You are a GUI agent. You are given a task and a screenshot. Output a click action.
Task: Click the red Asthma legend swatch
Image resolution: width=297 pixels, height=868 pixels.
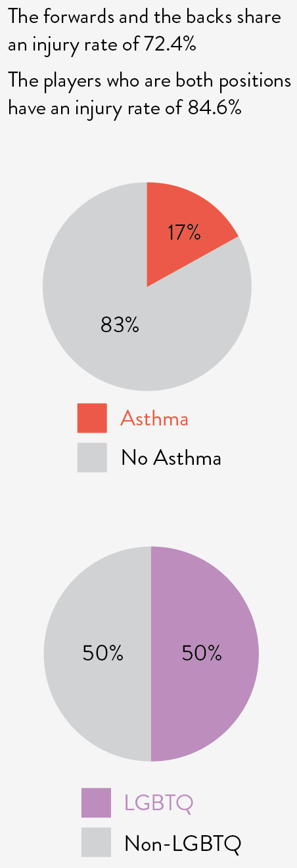(x=92, y=418)
